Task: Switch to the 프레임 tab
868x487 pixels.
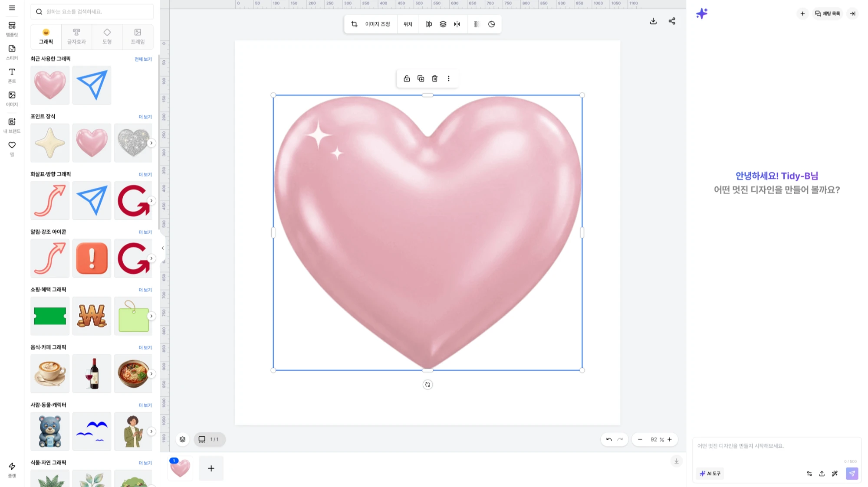Action: coord(138,36)
